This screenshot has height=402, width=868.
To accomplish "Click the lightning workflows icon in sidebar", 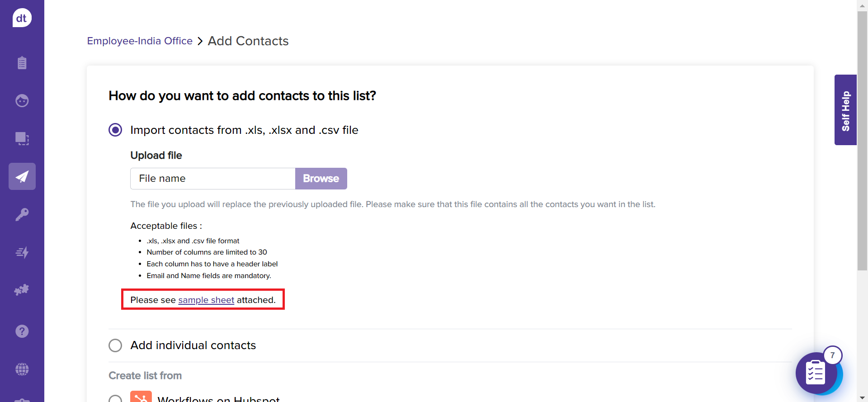I will pos(22,252).
